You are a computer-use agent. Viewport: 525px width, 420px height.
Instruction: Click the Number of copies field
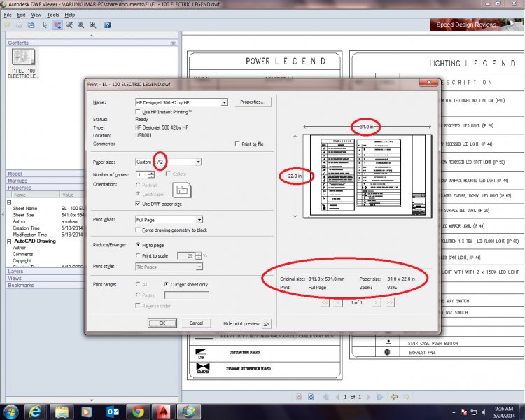(142, 174)
